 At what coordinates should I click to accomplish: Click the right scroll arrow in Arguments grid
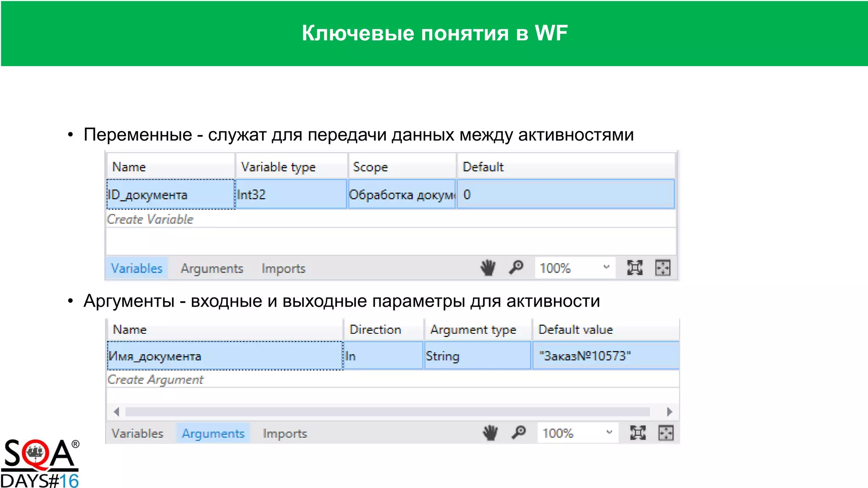tap(669, 412)
